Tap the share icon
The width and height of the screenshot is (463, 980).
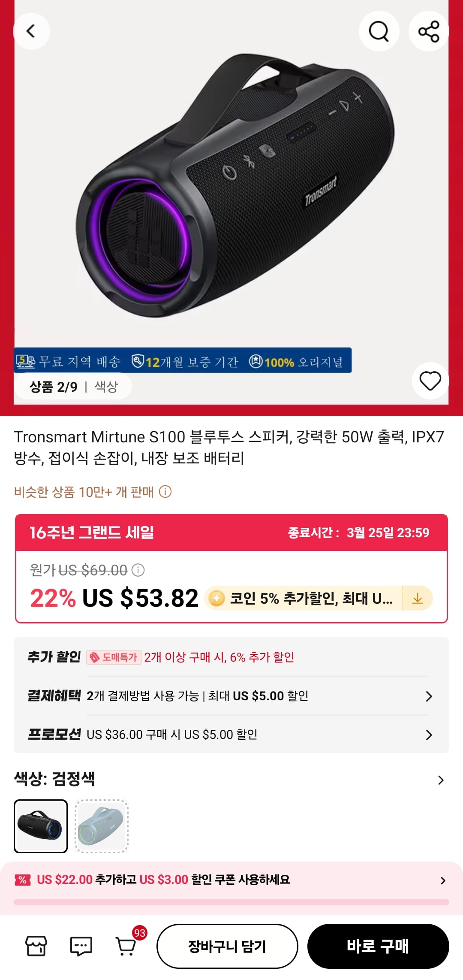click(x=429, y=31)
